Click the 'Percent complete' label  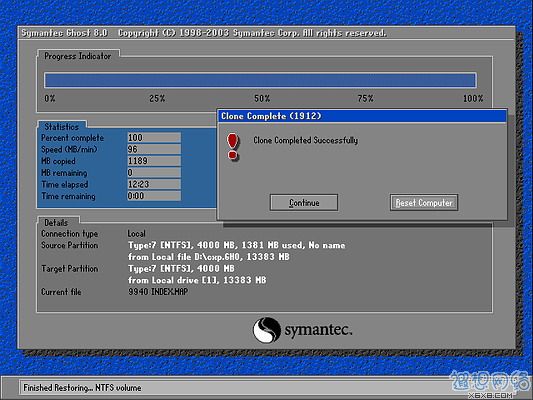(72, 138)
